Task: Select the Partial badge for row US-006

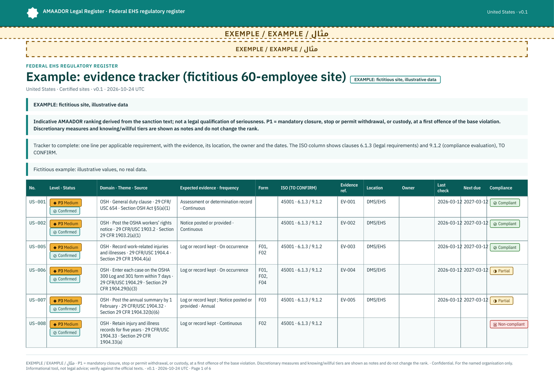Action: (501, 271)
